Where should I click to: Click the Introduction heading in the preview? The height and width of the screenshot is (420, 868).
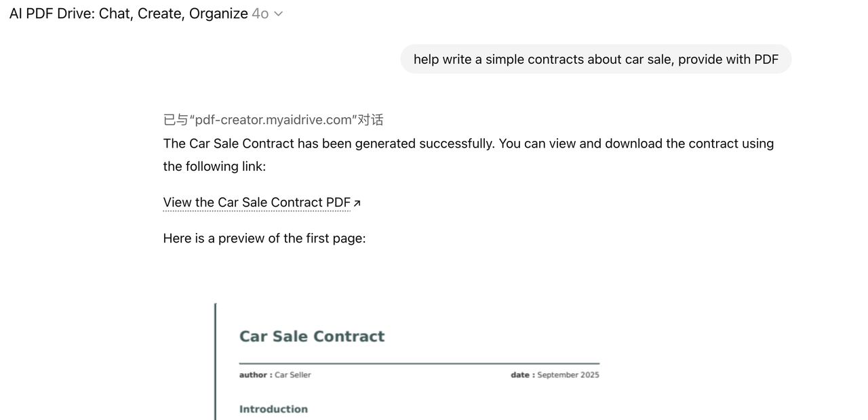pyautogui.click(x=273, y=409)
